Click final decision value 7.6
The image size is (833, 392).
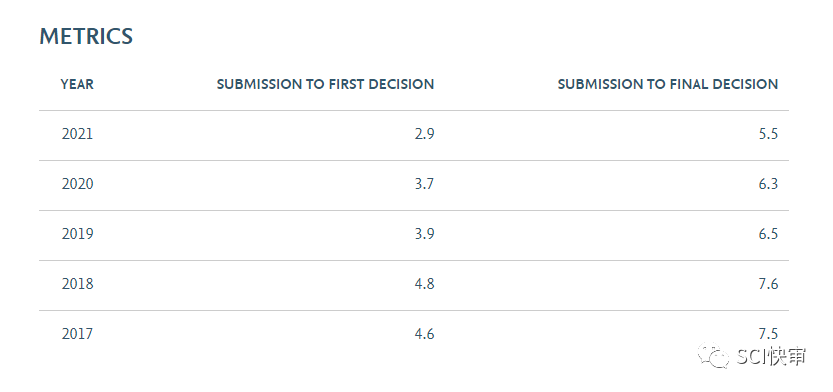tap(768, 284)
